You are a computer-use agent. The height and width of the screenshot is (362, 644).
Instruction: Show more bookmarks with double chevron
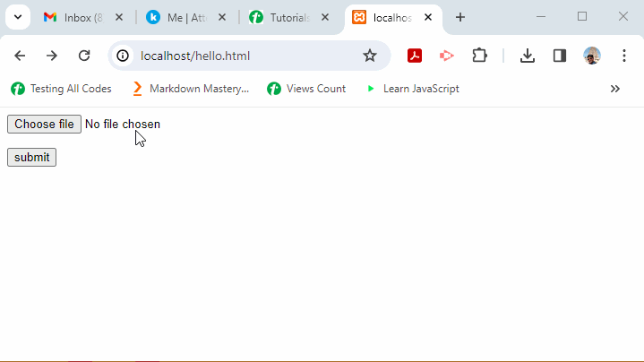pyautogui.click(x=614, y=89)
